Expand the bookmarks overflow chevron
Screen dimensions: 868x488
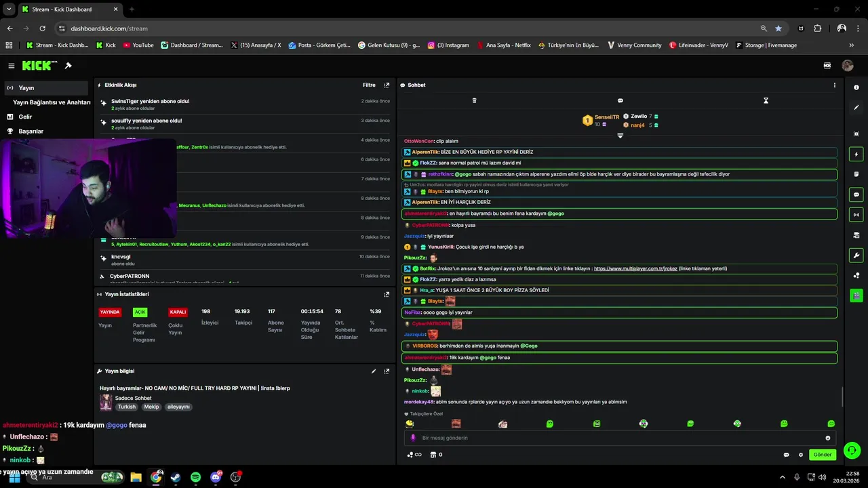pos(852,45)
